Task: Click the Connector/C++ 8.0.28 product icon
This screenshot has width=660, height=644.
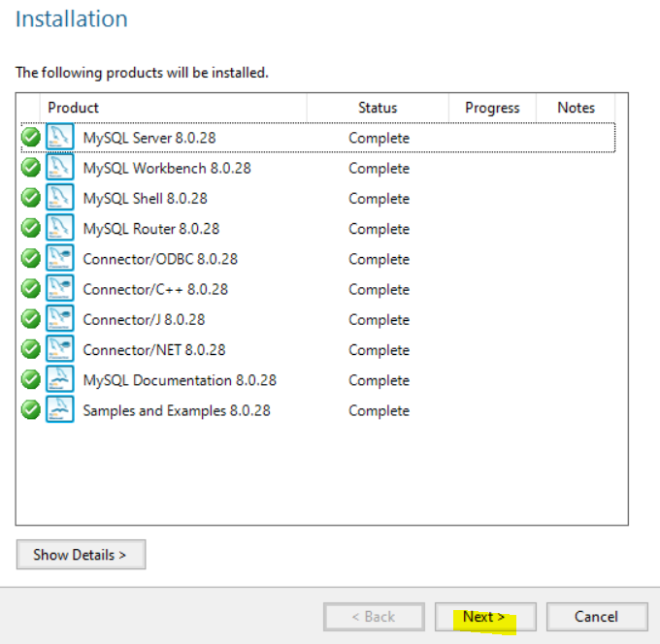Action: tap(60, 288)
